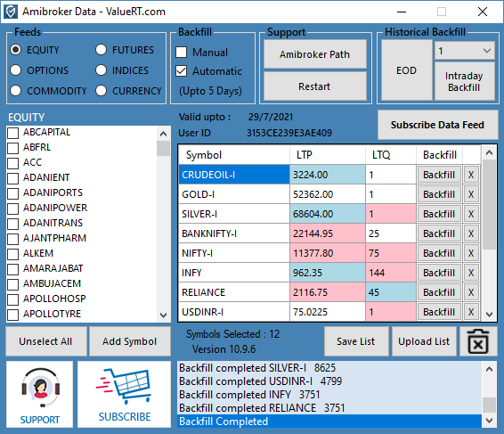Viewport: 504px width, 434px height.
Task: Click Backfill button for NIFTY-I row
Action: (439, 253)
